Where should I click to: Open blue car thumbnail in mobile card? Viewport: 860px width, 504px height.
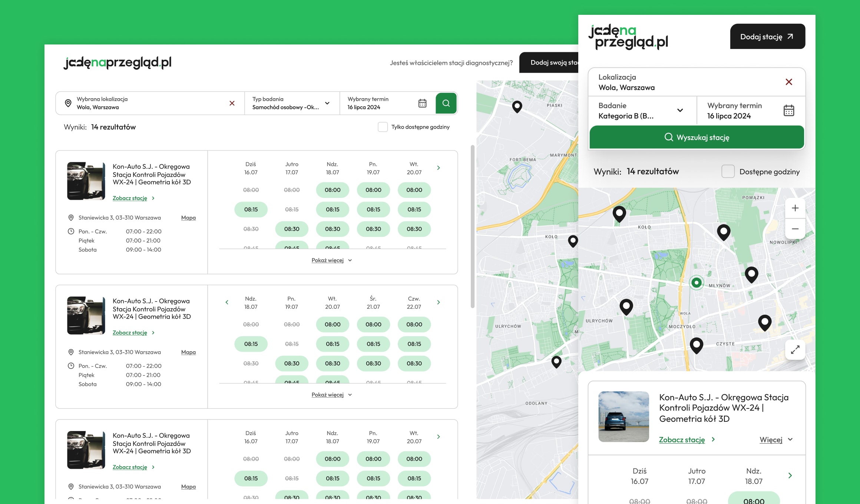(x=623, y=417)
